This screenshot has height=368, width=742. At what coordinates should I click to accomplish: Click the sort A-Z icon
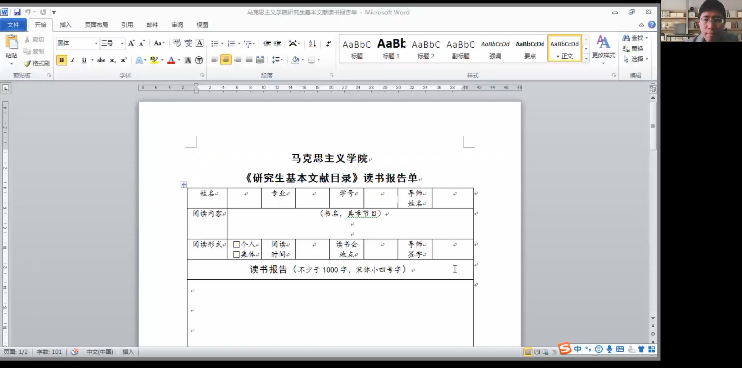[x=312, y=44]
